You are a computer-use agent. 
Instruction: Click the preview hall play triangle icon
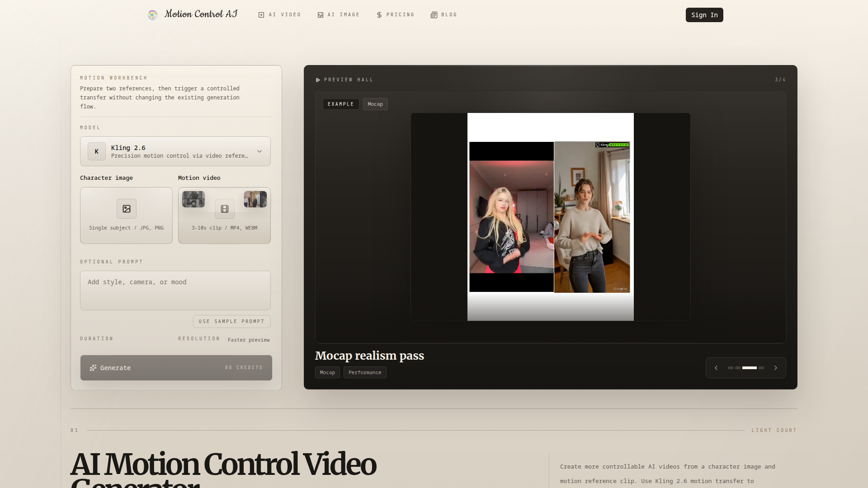(318, 80)
